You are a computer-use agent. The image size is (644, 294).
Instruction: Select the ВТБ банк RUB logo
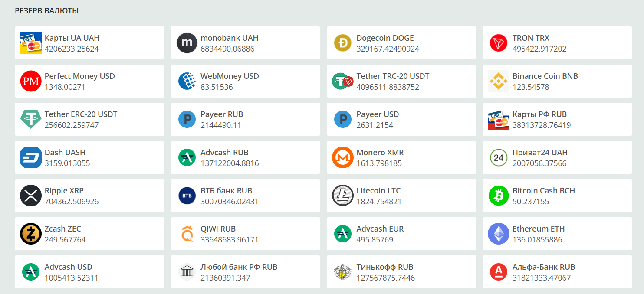click(187, 196)
